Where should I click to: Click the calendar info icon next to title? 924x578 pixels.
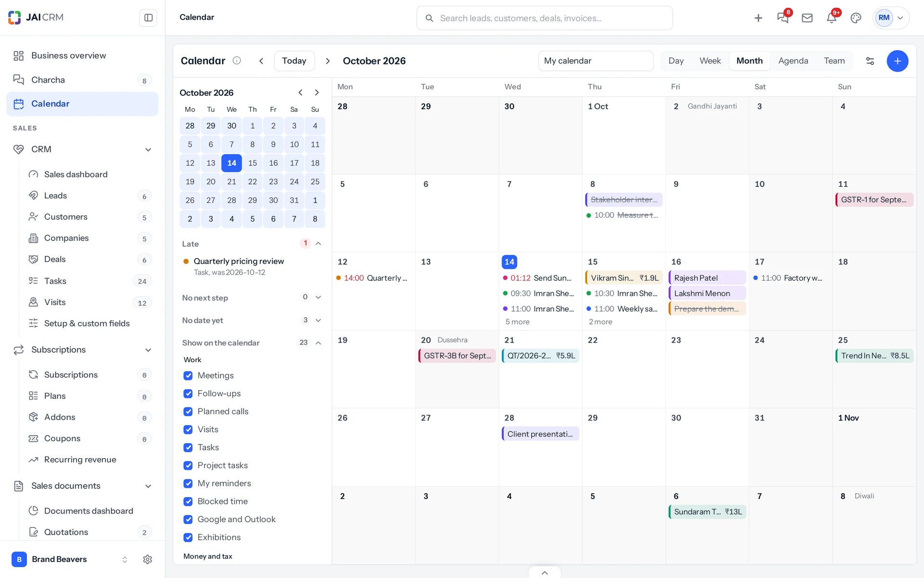[237, 61]
